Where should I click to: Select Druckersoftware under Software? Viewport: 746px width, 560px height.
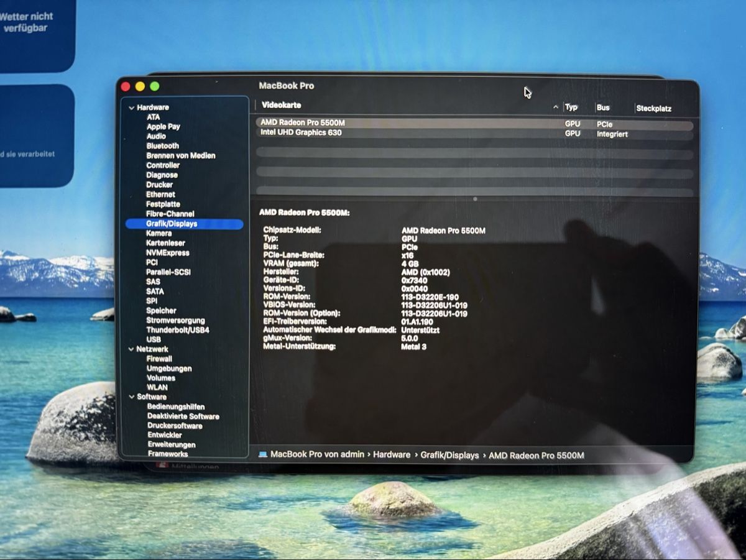point(175,426)
